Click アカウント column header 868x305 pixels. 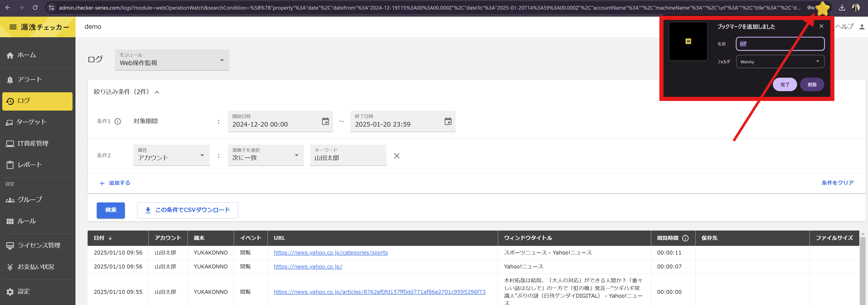point(168,238)
